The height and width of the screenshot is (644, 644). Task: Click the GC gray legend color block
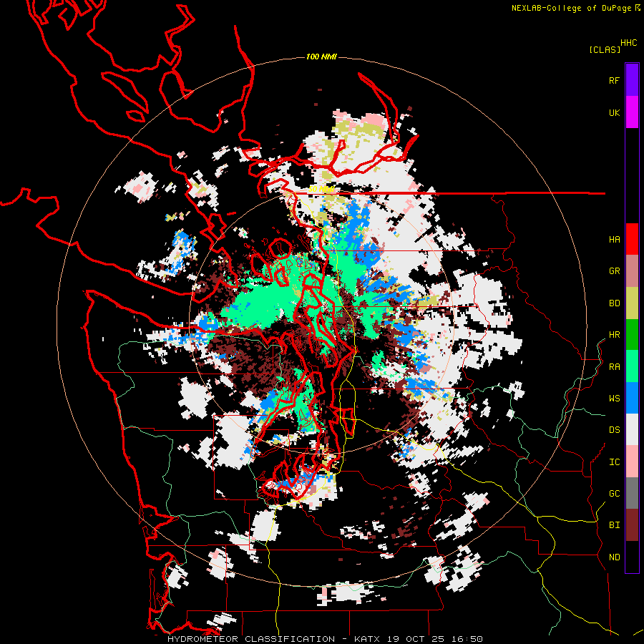(x=632, y=493)
